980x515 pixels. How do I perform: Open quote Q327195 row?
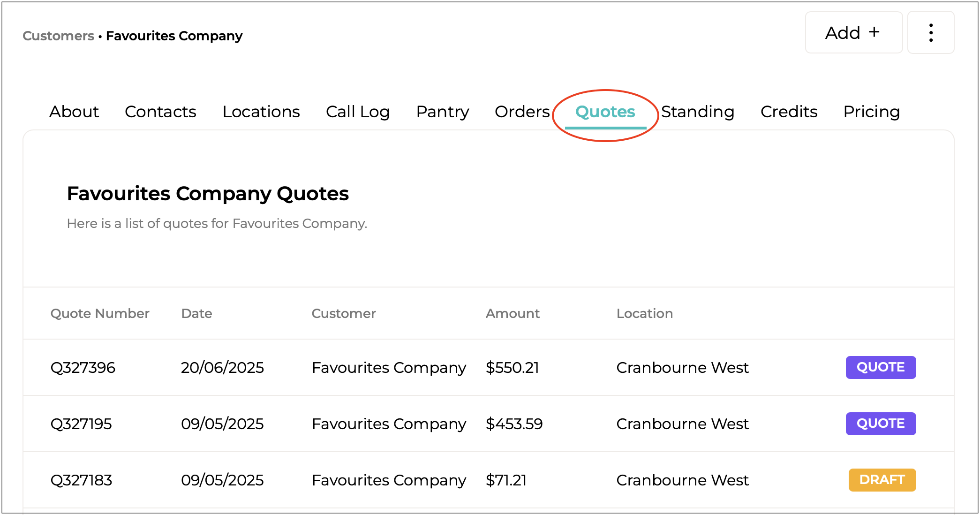click(81, 424)
